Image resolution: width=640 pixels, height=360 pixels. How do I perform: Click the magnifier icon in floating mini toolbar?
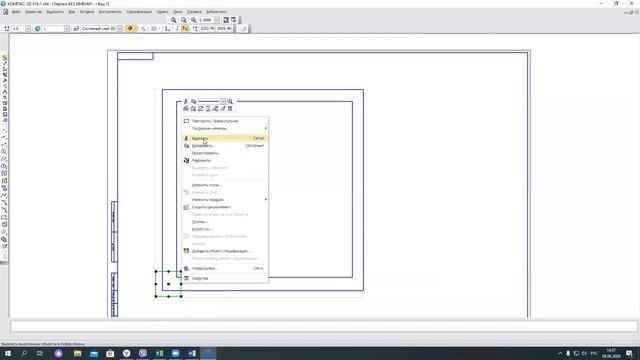coord(230,101)
